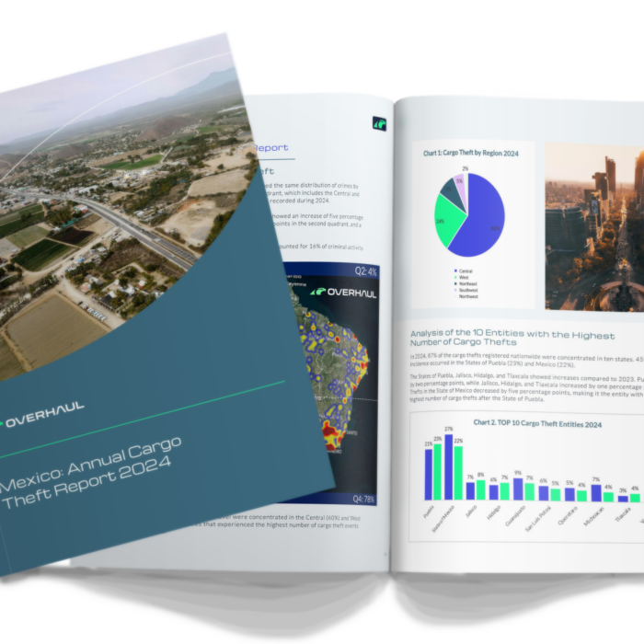Click the 'Michoacan' axis label
644x644 pixels.
(x=594, y=517)
